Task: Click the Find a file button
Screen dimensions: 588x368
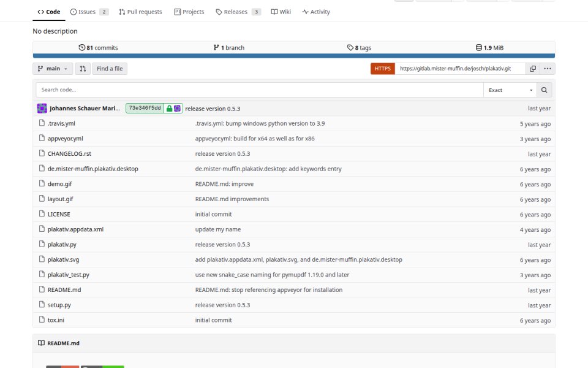Action: coord(110,69)
